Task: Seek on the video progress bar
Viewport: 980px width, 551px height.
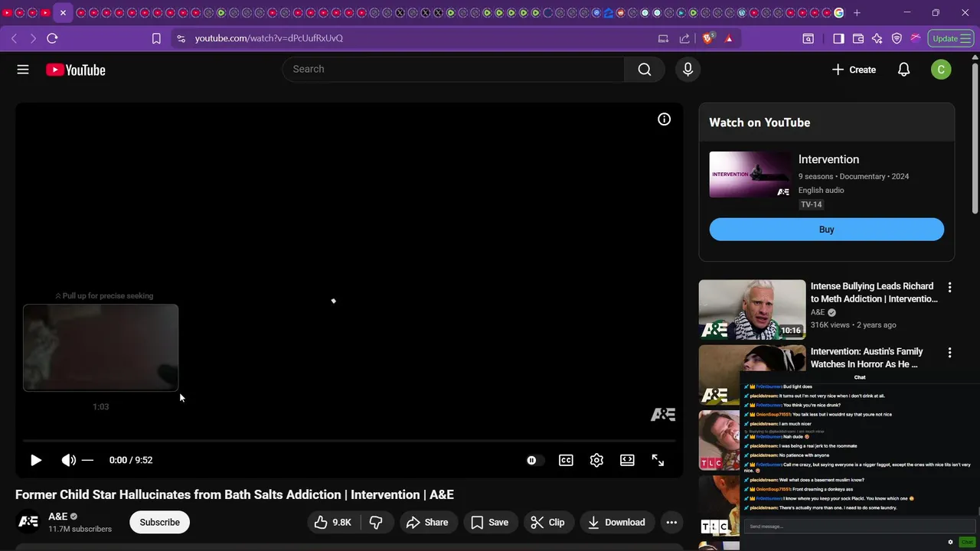Action: pos(349,441)
